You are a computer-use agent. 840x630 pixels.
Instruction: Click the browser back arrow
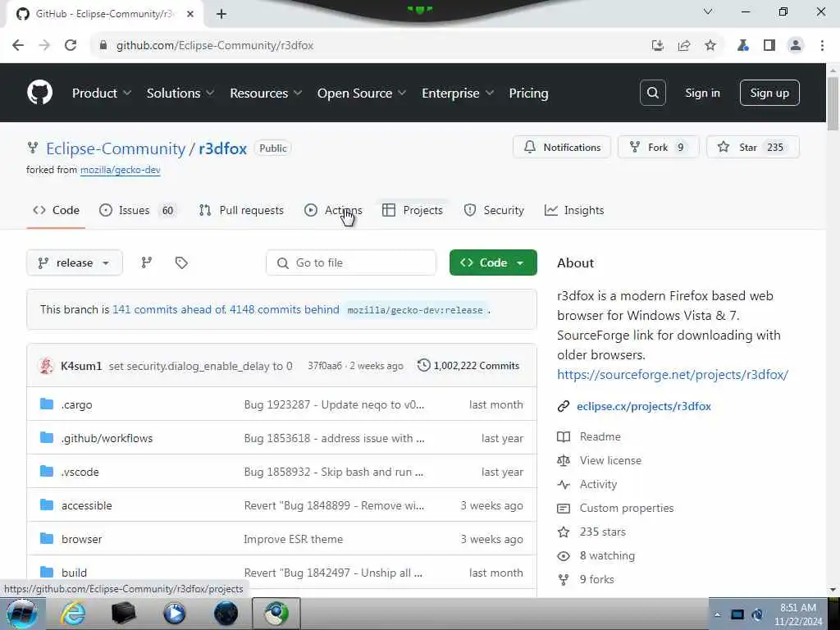pos(18,46)
